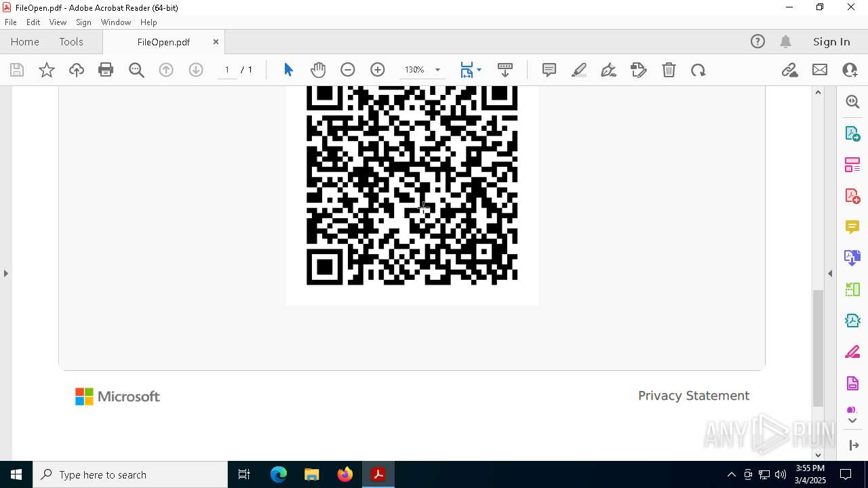The width and height of the screenshot is (868, 488).
Task: Rotate the page with the rotate icon
Action: point(698,70)
